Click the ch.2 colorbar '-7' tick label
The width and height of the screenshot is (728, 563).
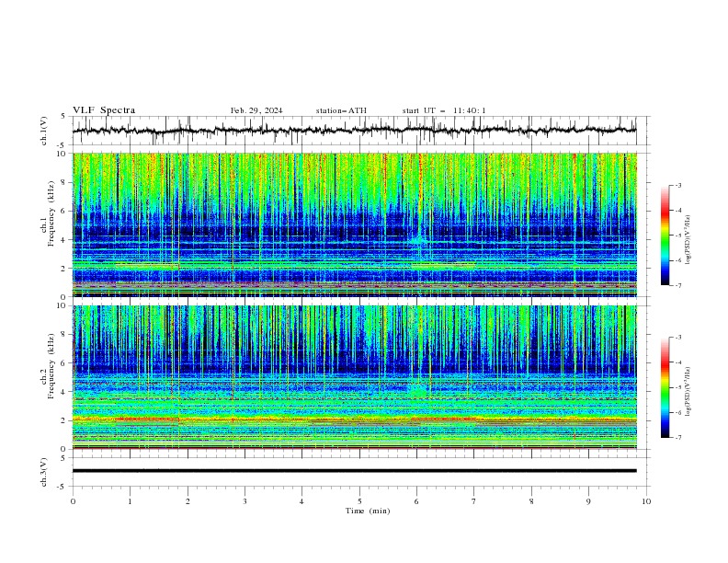click(x=678, y=437)
